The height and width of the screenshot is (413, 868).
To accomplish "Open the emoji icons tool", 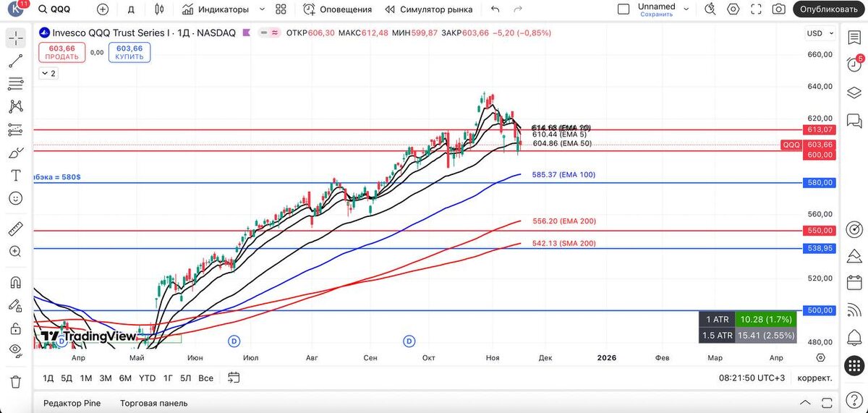I will (x=15, y=197).
